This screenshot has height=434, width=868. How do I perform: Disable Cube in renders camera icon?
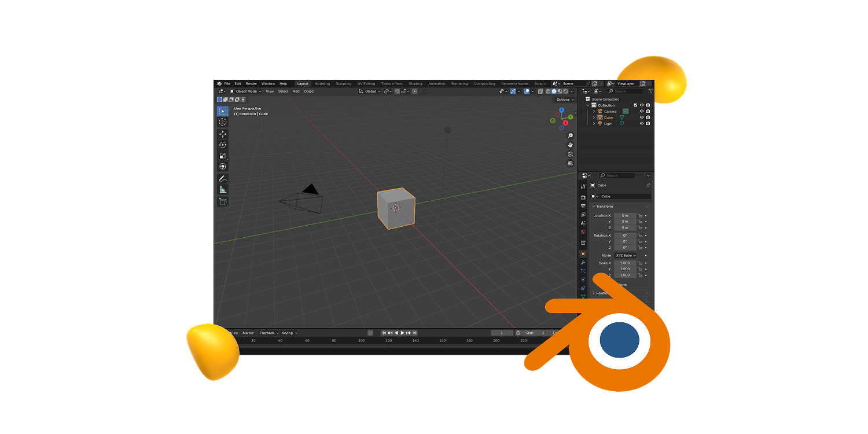(x=648, y=117)
